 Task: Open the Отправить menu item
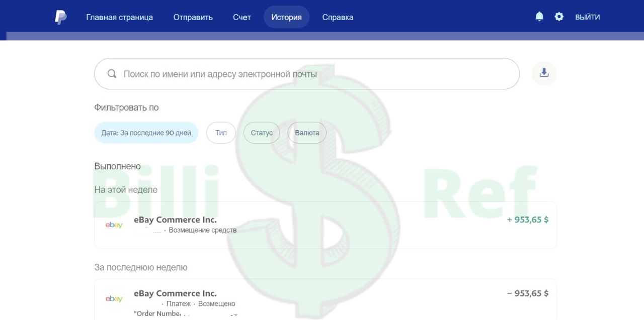[x=193, y=17]
